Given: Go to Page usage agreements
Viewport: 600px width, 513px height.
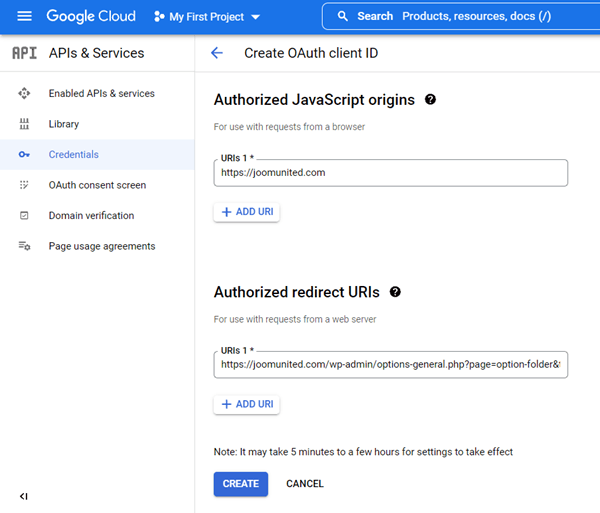Looking at the screenshot, I should pos(101,246).
